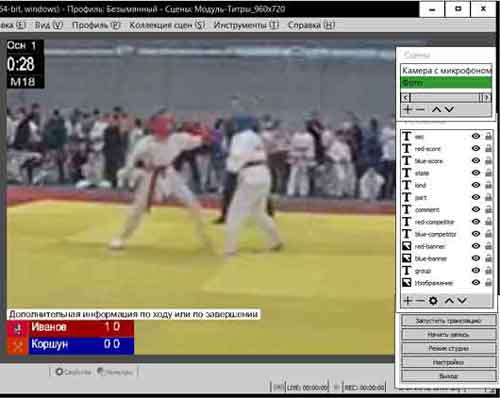Add a new scene with plus icon
This screenshot has height=398, width=500.
point(407,109)
